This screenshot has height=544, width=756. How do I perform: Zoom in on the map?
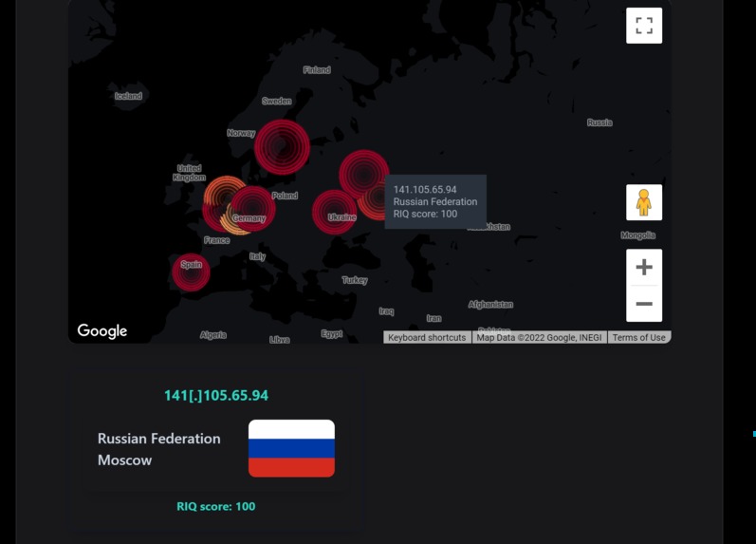pyautogui.click(x=644, y=267)
